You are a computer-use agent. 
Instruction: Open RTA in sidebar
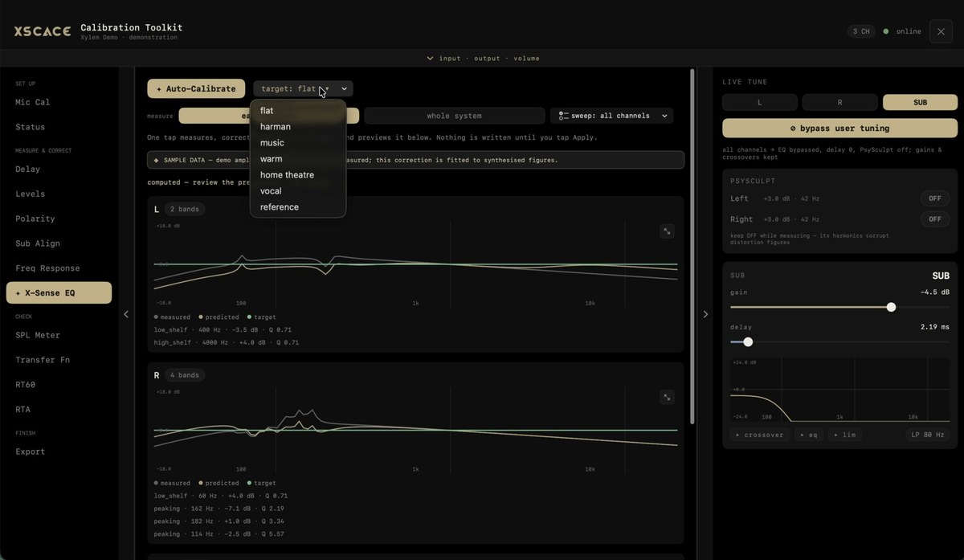coord(59,410)
